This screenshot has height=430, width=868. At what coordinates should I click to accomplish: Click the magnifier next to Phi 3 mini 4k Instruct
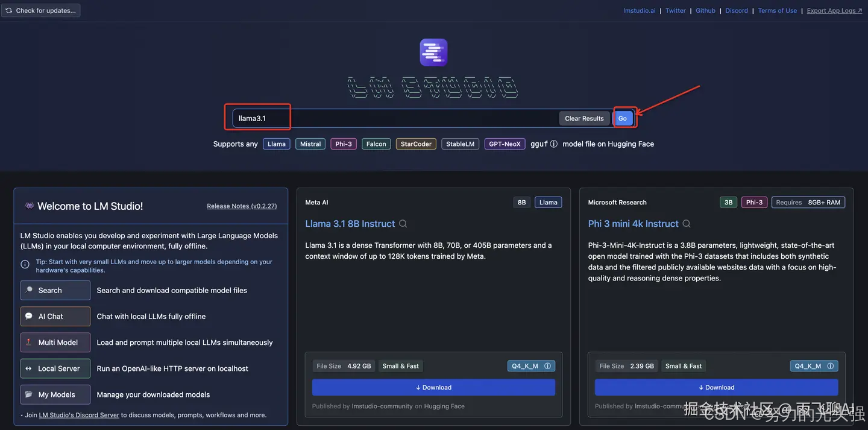(687, 224)
